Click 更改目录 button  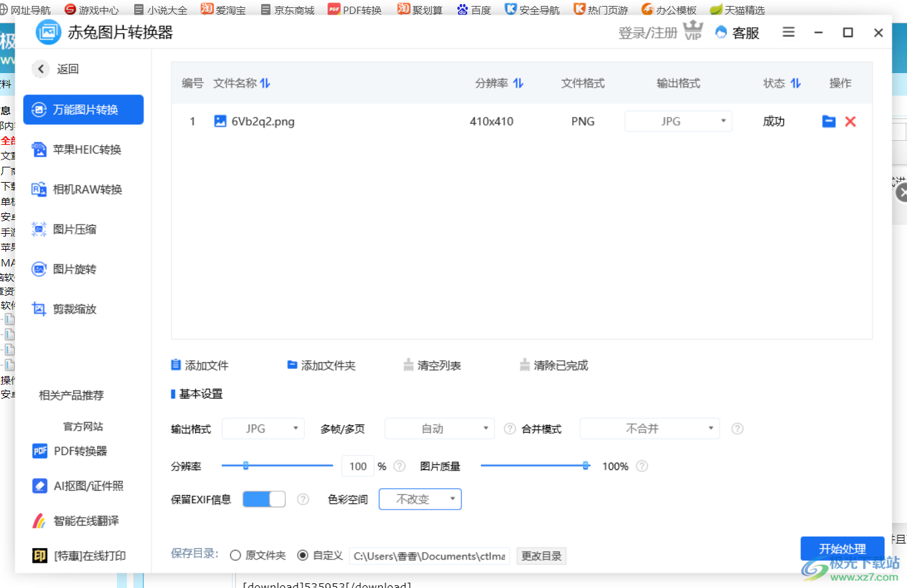tap(542, 555)
